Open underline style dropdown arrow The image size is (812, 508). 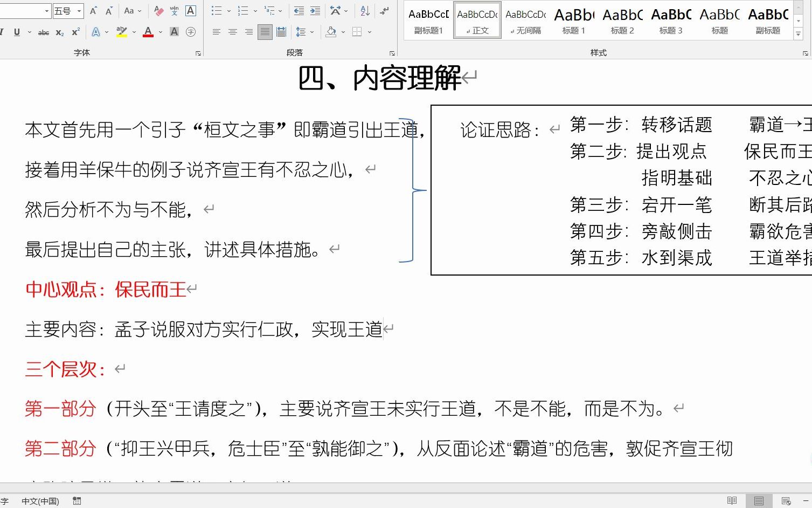point(29,32)
